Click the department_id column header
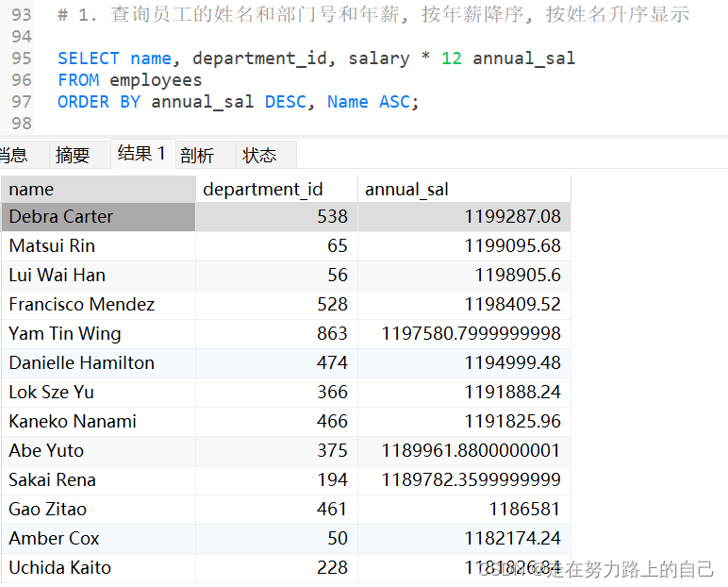 click(276, 189)
